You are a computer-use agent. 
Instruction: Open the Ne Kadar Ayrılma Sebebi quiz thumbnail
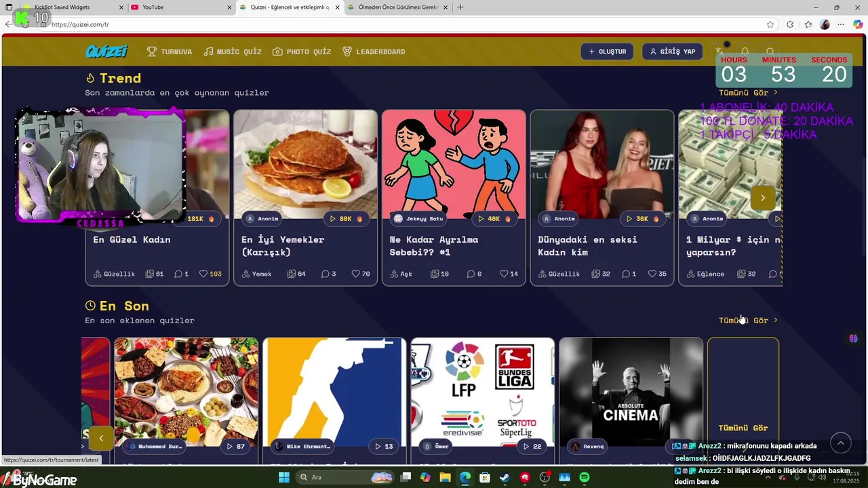(x=454, y=164)
